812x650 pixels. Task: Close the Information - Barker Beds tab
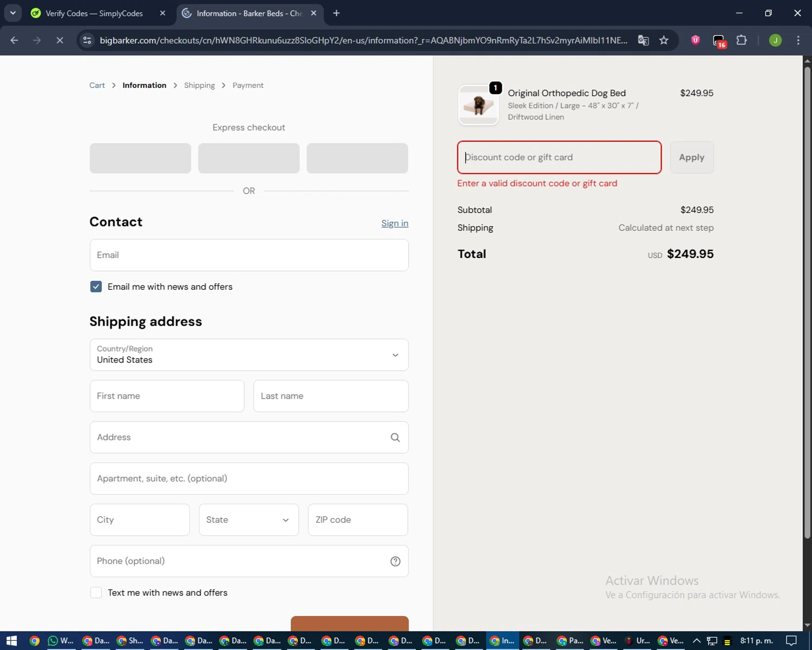[313, 13]
